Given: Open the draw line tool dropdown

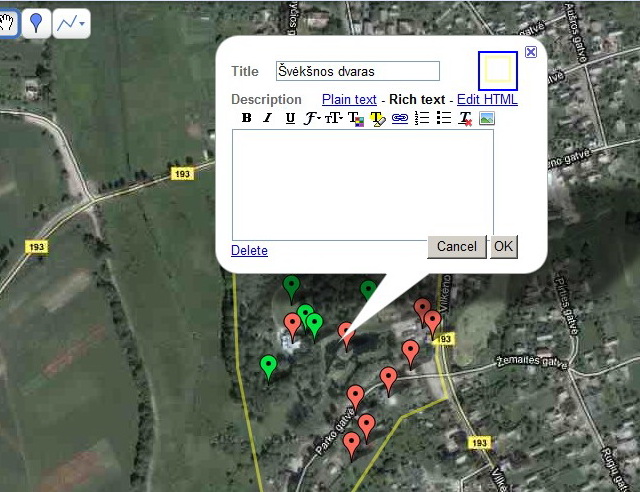Looking at the screenshot, I should click(71, 22).
